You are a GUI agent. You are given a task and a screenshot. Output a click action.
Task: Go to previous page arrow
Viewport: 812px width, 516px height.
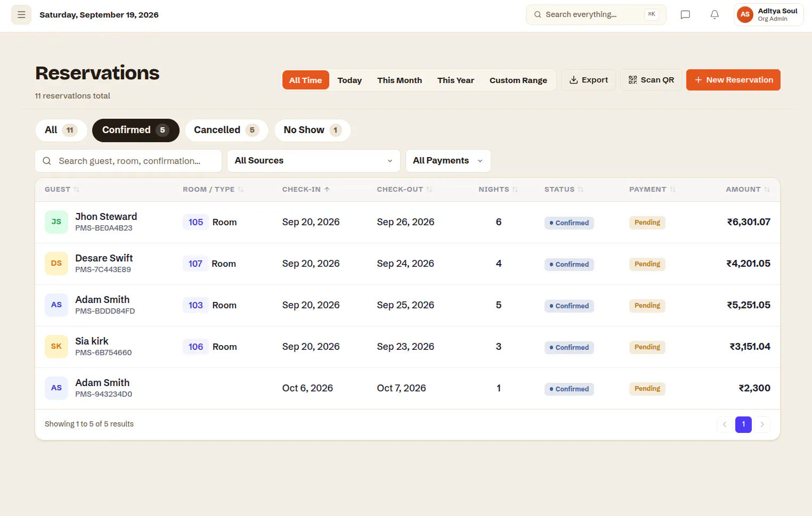pos(725,424)
